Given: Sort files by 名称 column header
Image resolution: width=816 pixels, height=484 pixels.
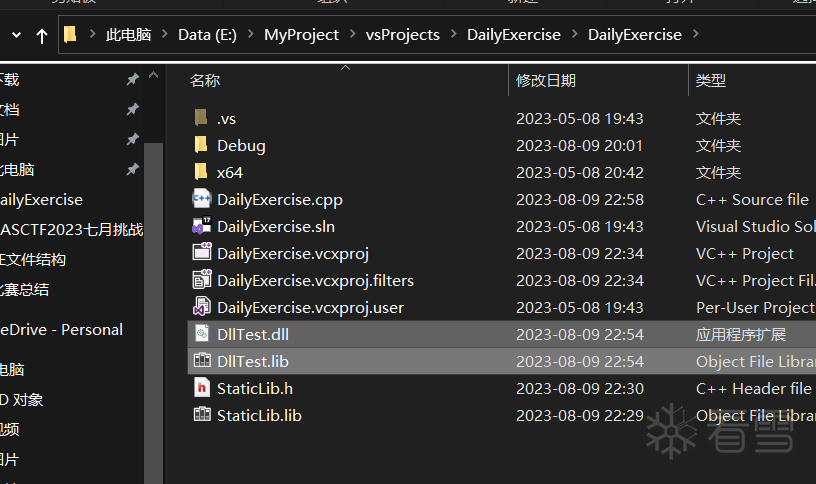Looking at the screenshot, I should point(205,80).
